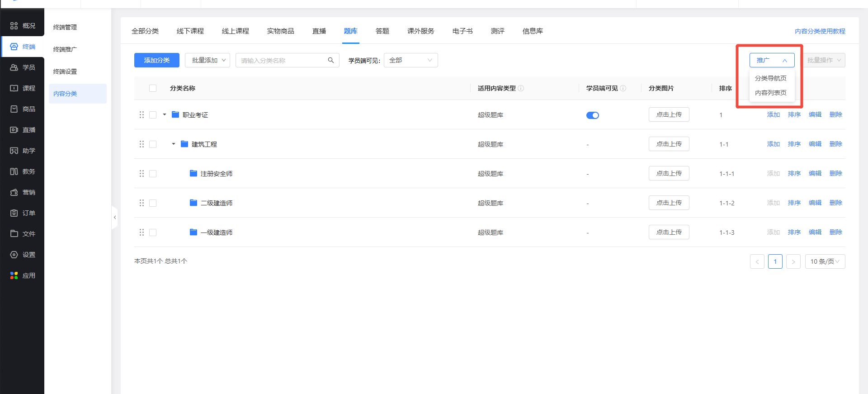Select 分类导航页 from 推广 menu
The width and height of the screenshot is (868, 394).
[770, 78]
